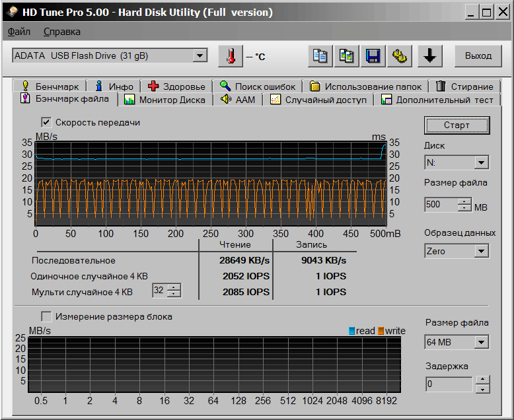
Task: Click the black down-arrow toolbar icon
Action: pos(429,56)
